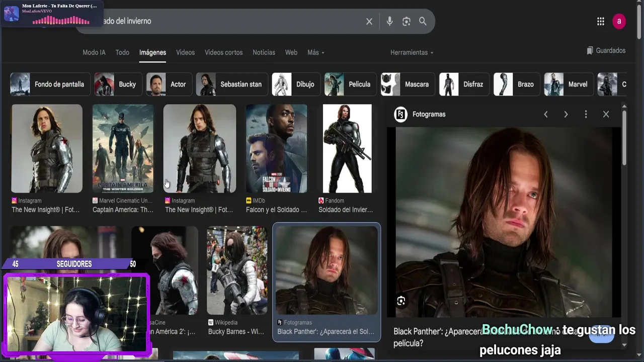
Task: Search within image using lens icon
Action: coord(401,301)
